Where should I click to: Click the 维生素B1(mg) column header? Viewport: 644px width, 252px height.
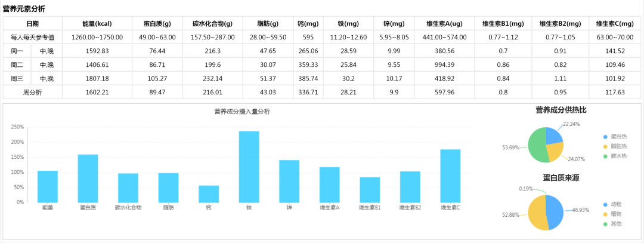pyautogui.click(x=503, y=23)
